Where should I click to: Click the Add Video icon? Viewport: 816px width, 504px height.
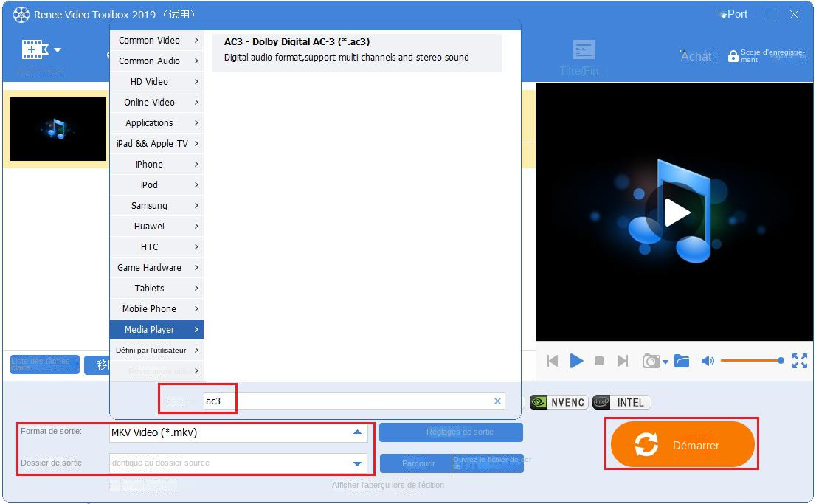click(x=32, y=50)
